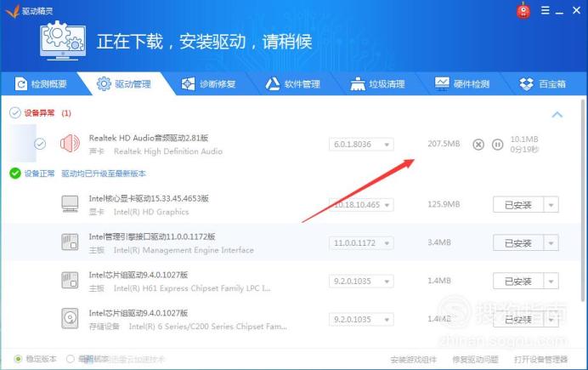This screenshot has height=370, width=588.
Task: Click the Realtek HD Audio音频驱动2.81版 title
Action: pos(149,138)
